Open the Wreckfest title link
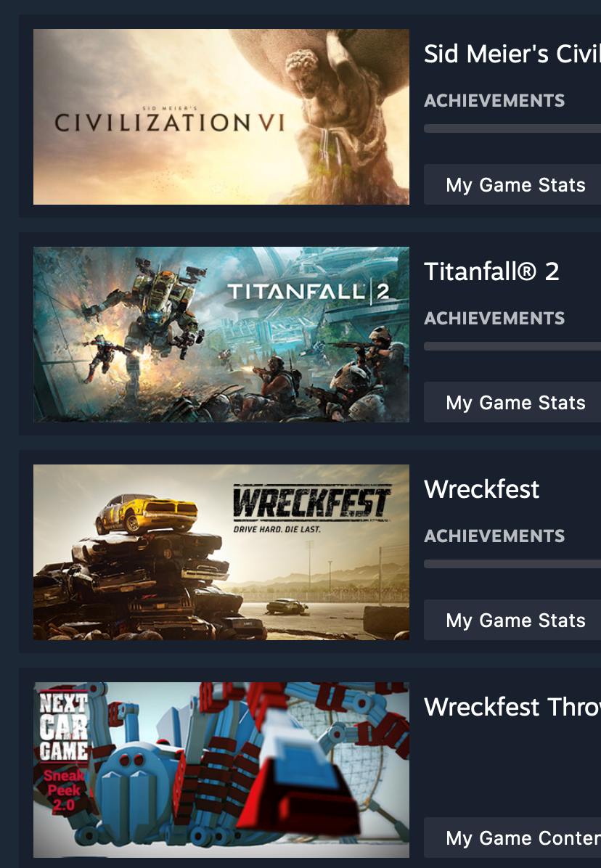601x868 pixels. tap(481, 489)
